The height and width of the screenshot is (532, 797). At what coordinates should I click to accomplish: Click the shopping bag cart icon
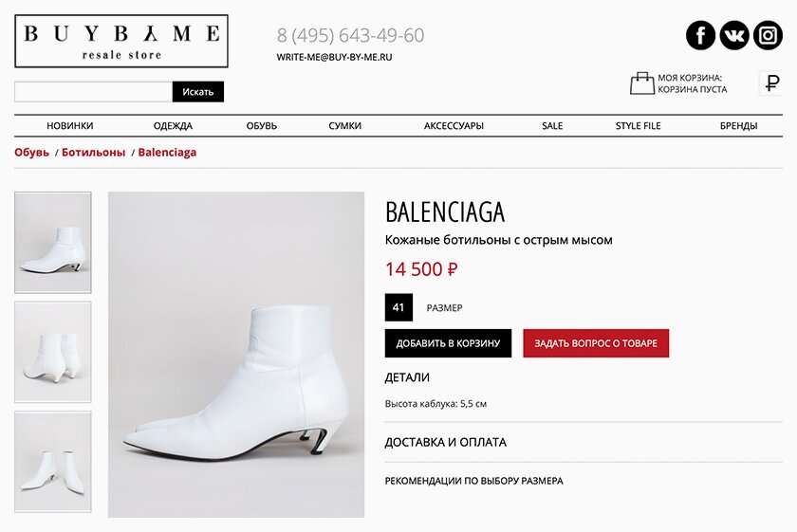point(642,83)
